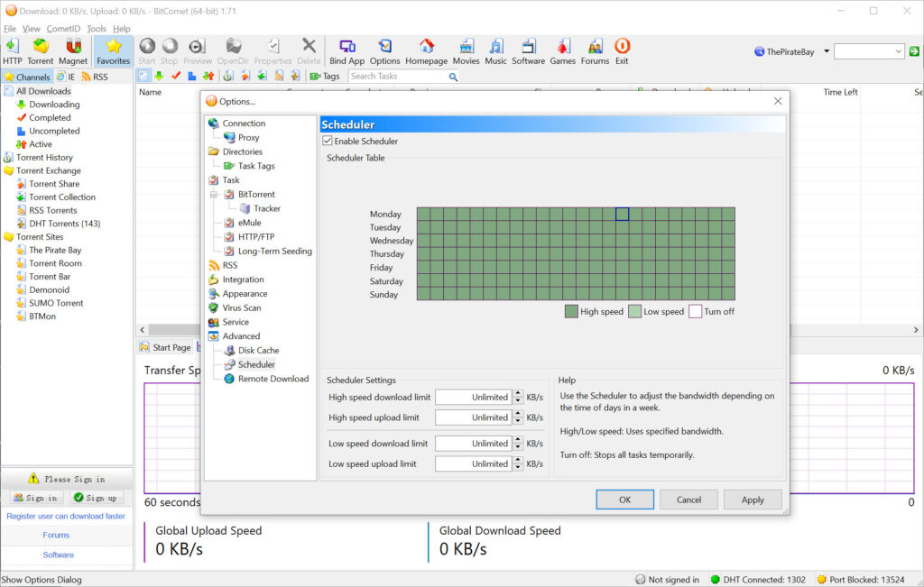Click the Apply button
Viewport: 924px width, 587px height.
tap(753, 500)
